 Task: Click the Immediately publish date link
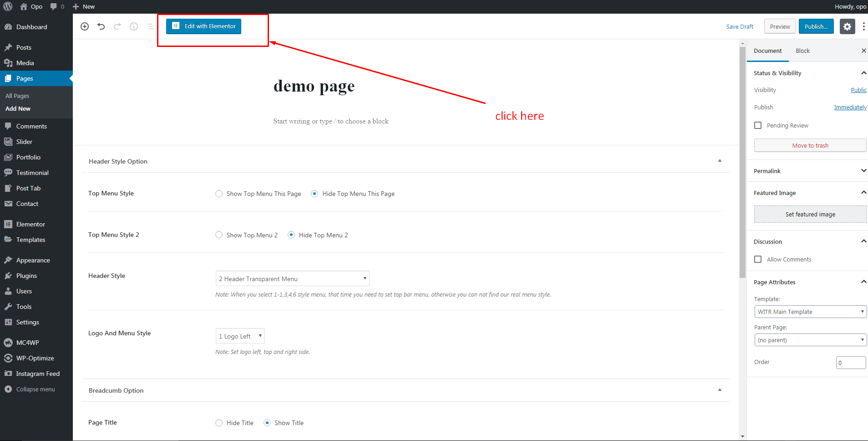pyautogui.click(x=850, y=108)
